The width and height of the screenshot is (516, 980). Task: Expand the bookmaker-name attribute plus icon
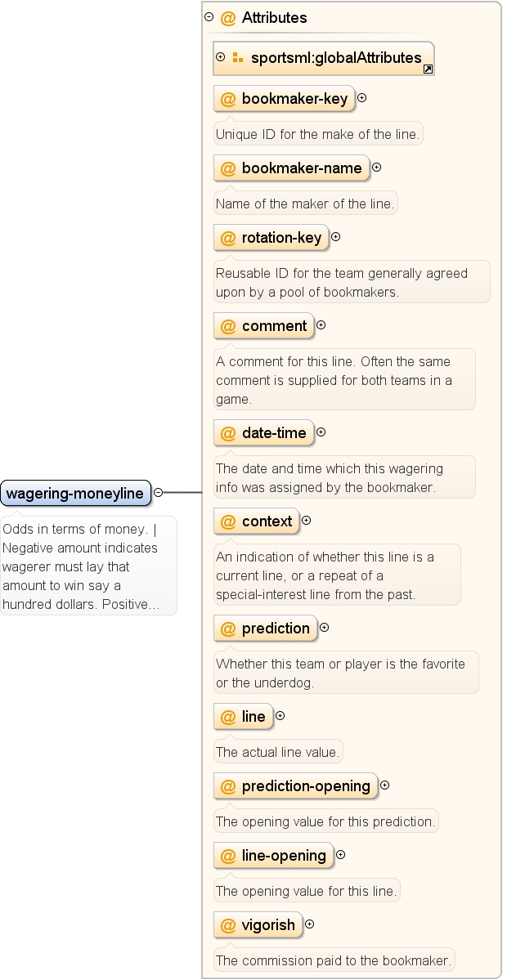[376, 168]
